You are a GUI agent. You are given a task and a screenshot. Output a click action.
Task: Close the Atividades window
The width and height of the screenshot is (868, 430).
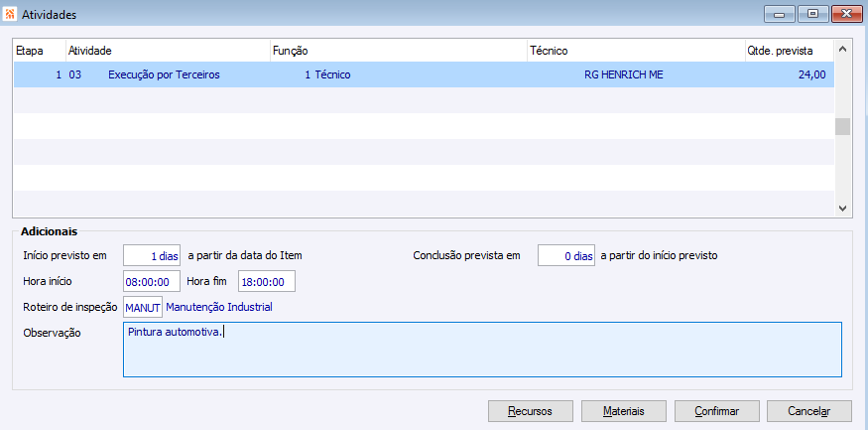[846, 15]
